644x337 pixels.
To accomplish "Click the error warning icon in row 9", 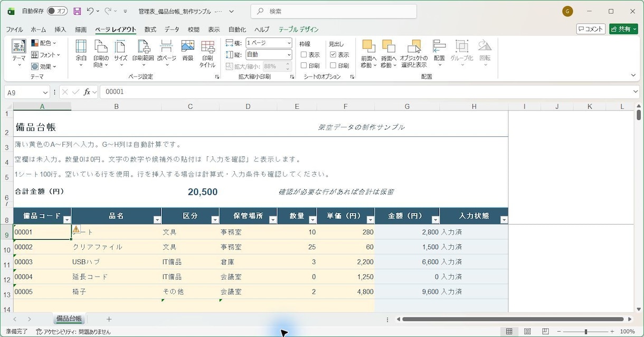I will tap(76, 229).
